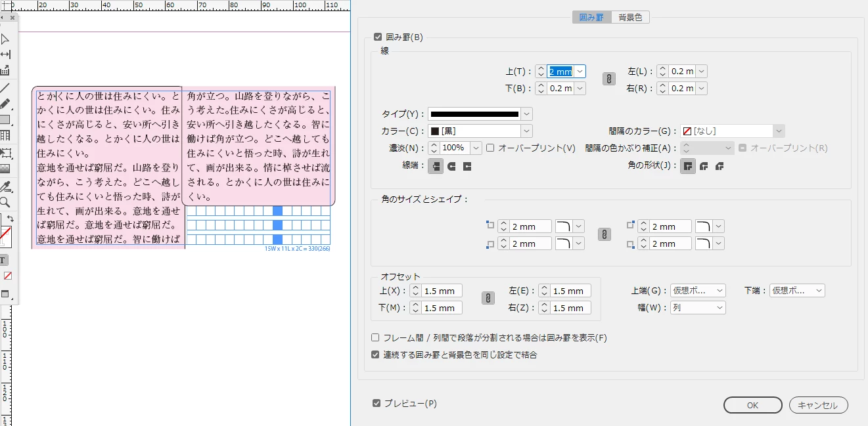
Task: Click the OK button
Action: 753,405
